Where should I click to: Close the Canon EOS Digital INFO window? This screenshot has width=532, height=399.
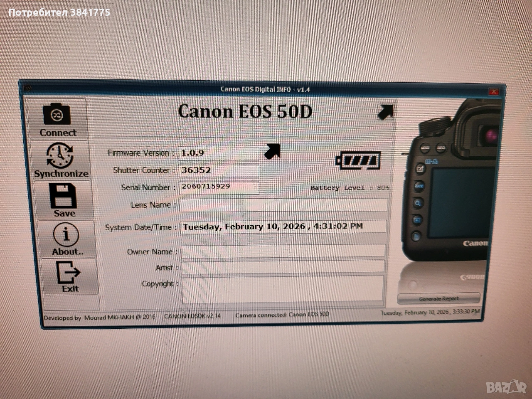click(493, 92)
